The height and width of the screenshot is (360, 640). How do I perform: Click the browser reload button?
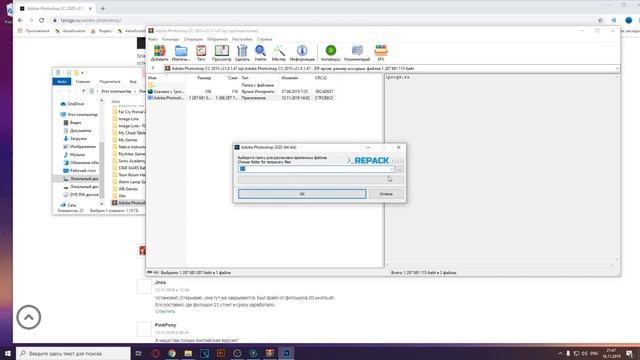pyautogui.click(x=42, y=20)
